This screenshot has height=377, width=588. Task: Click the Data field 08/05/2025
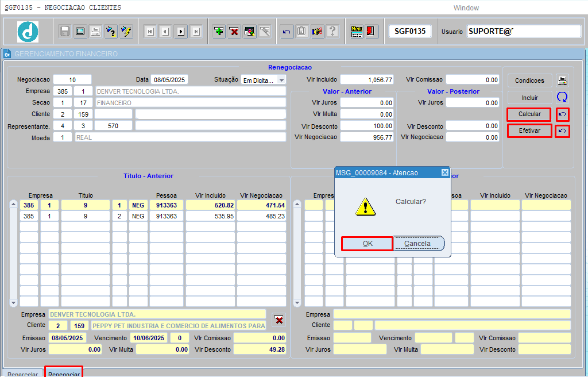point(169,80)
